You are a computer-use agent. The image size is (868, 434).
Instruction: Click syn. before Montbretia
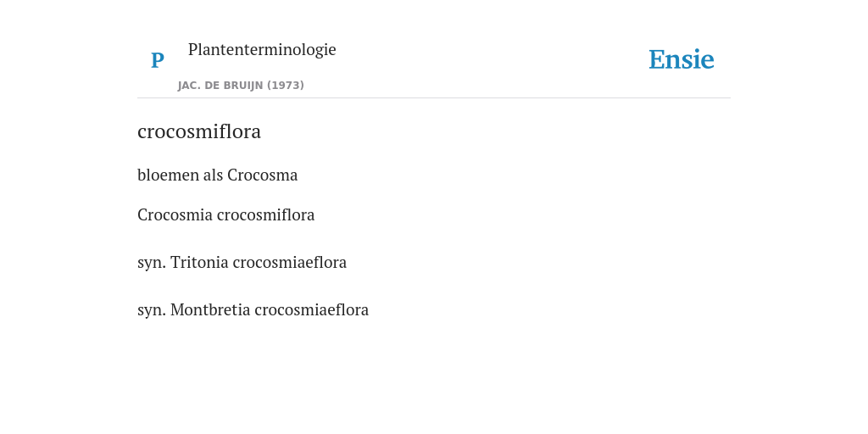[152, 310]
